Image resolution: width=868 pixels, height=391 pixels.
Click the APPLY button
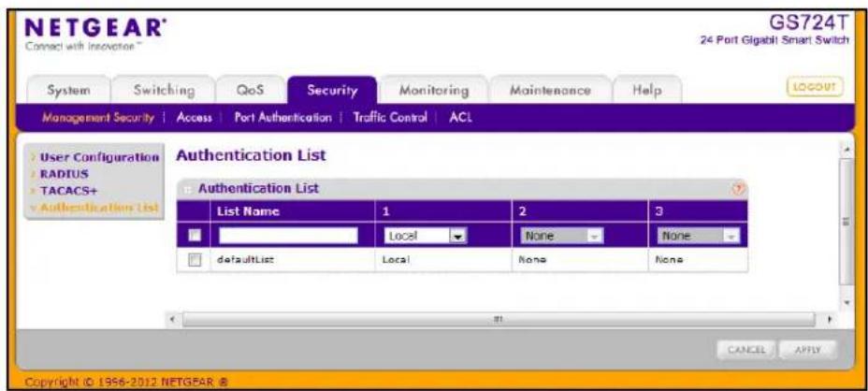[x=807, y=350]
